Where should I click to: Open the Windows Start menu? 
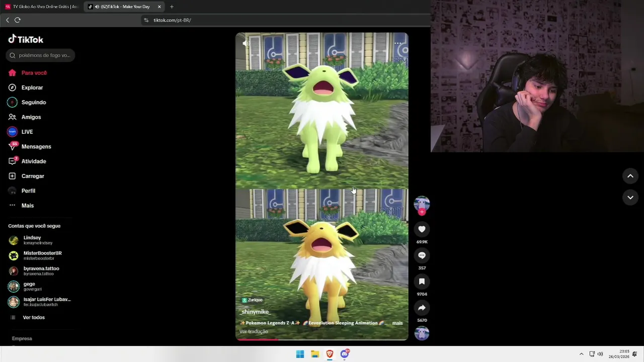click(x=300, y=354)
